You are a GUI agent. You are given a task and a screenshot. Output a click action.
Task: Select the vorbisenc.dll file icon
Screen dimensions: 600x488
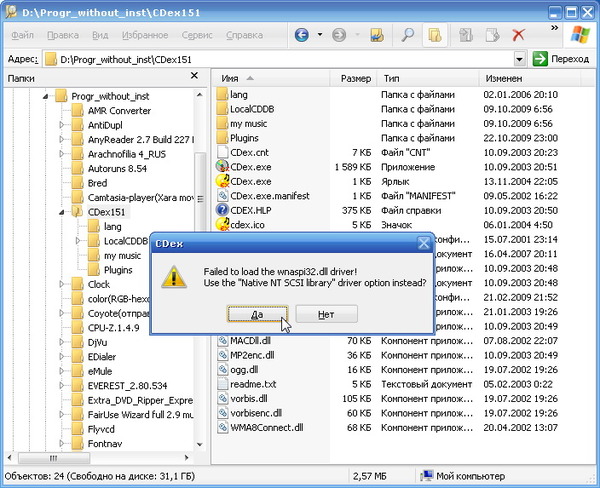[222, 413]
